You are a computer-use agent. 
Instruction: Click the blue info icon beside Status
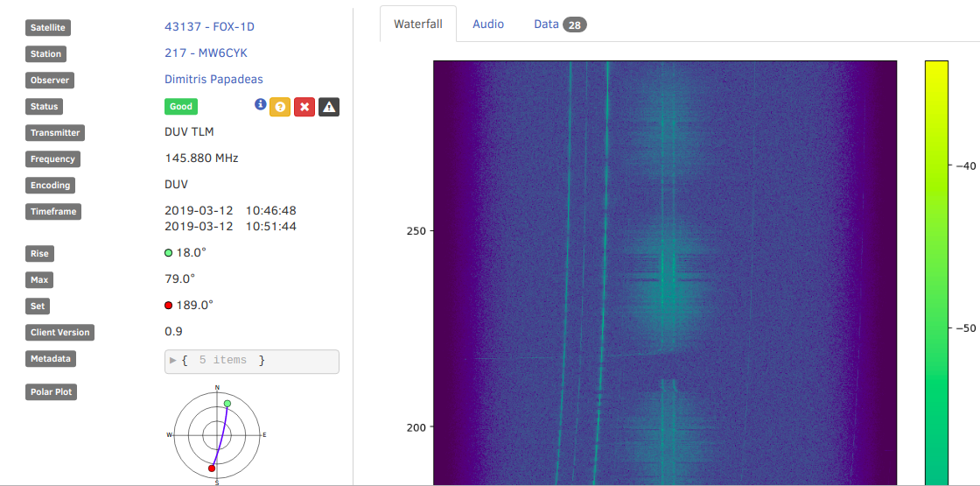(260, 104)
